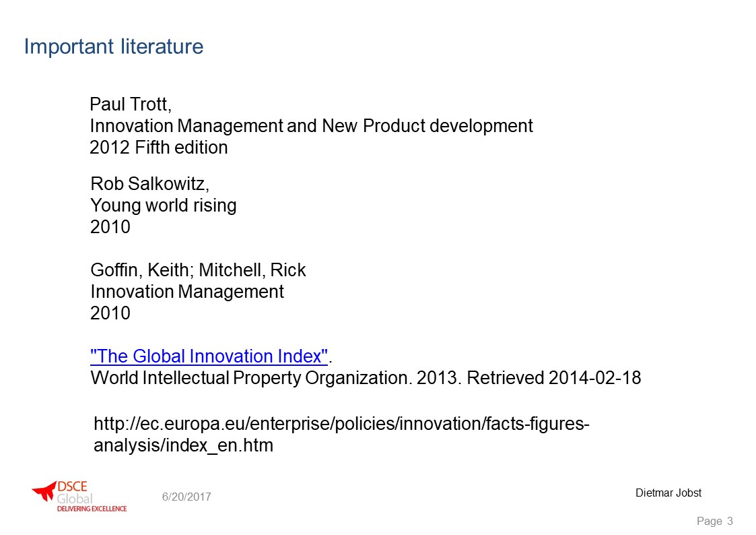
Task: Select the "Important literature" slide title
Action: pos(114,46)
